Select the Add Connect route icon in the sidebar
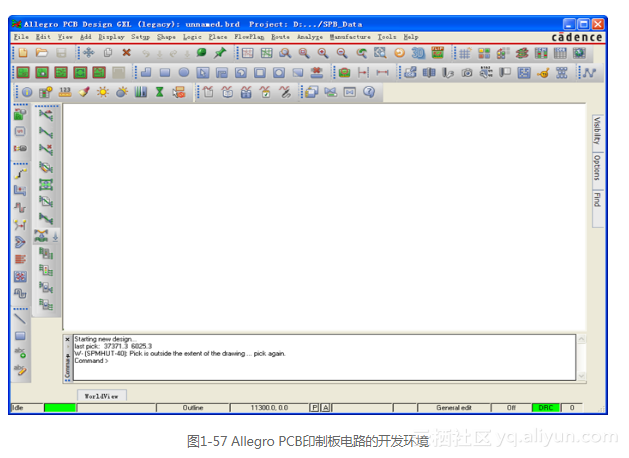This screenshot has width=629, height=458. (20, 173)
